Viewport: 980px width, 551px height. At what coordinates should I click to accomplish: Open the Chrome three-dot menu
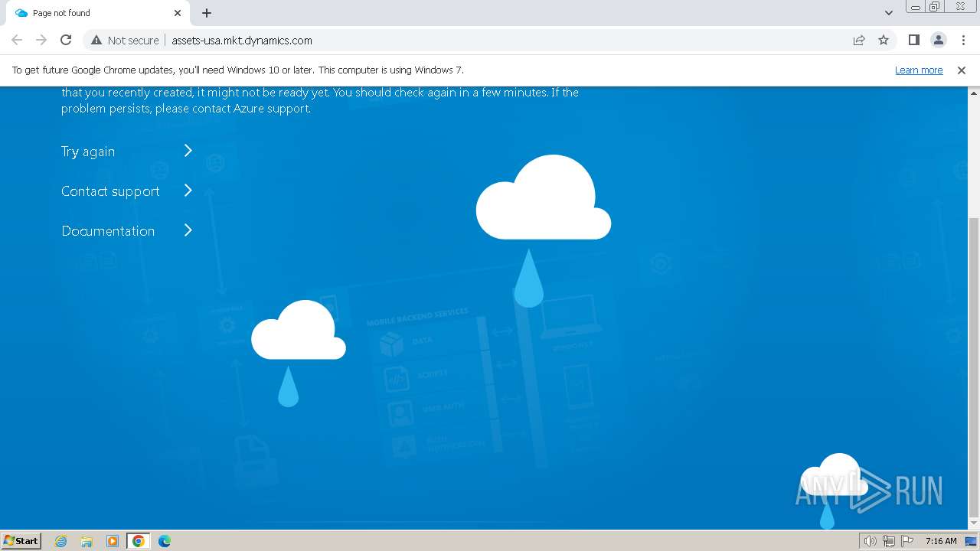(963, 40)
